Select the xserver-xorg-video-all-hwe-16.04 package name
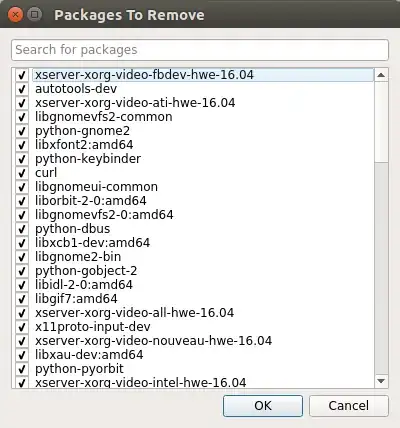Image resolution: width=400 pixels, height=428 pixels. [134, 313]
